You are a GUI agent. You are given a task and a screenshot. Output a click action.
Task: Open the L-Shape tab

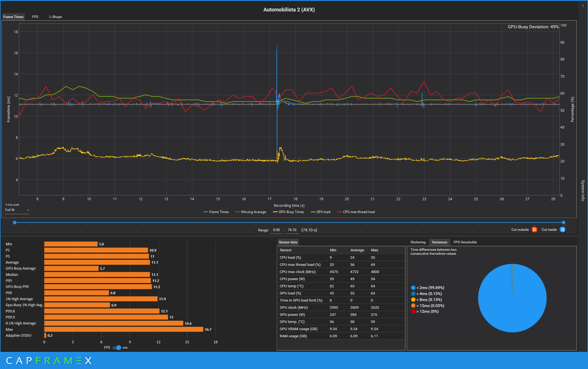pos(55,17)
